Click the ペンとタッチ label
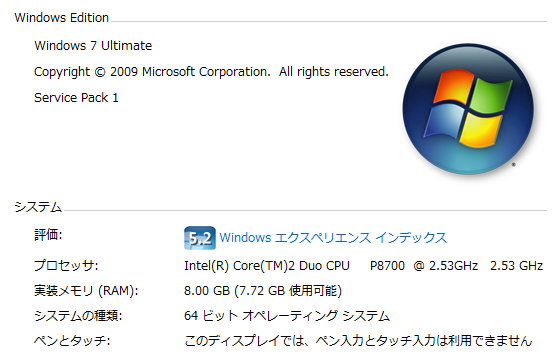Screen dimensions: 556x364 [x=72, y=341]
